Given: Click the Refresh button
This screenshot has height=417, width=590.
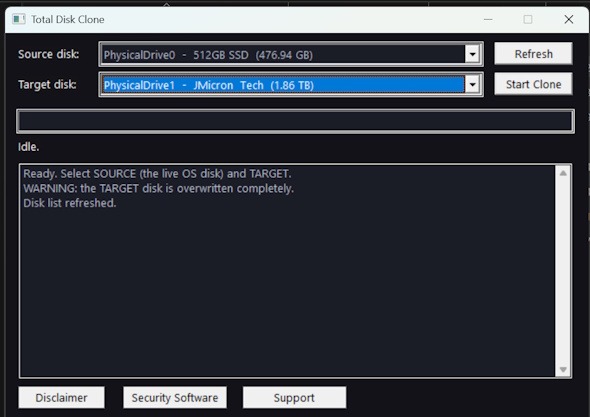Looking at the screenshot, I should click(533, 54).
